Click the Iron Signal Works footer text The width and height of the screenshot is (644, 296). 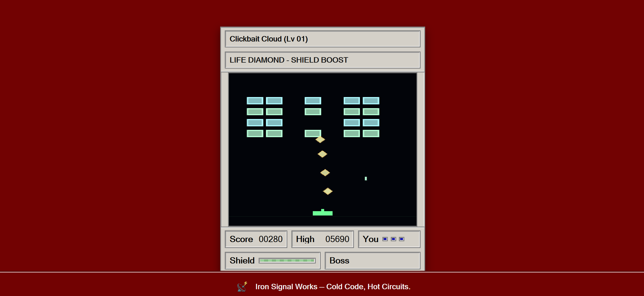coord(333,287)
